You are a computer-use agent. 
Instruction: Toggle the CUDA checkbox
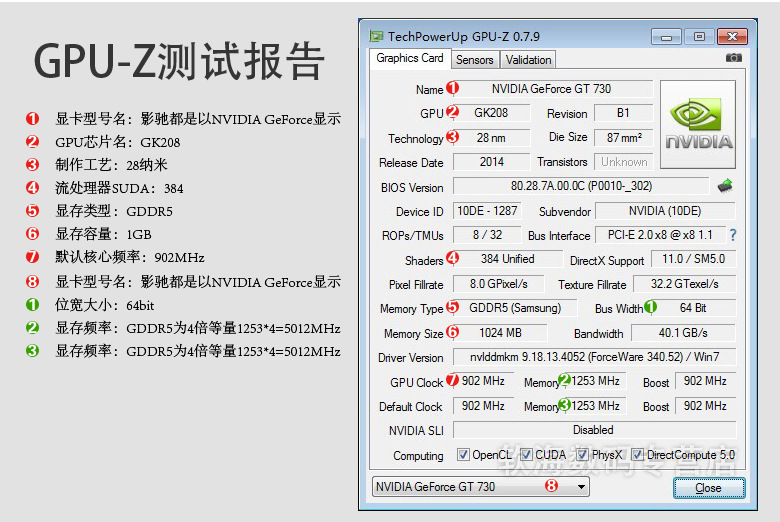coord(526,455)
